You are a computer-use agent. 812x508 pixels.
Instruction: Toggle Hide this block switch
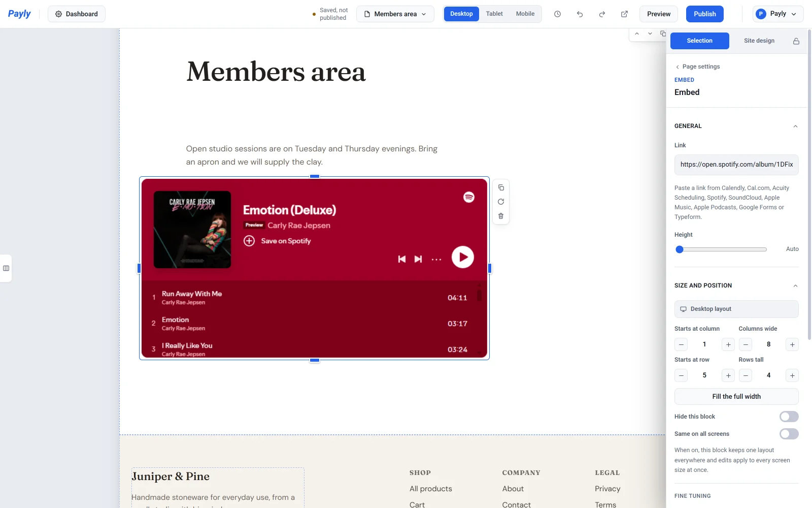[x=789, y=417]
